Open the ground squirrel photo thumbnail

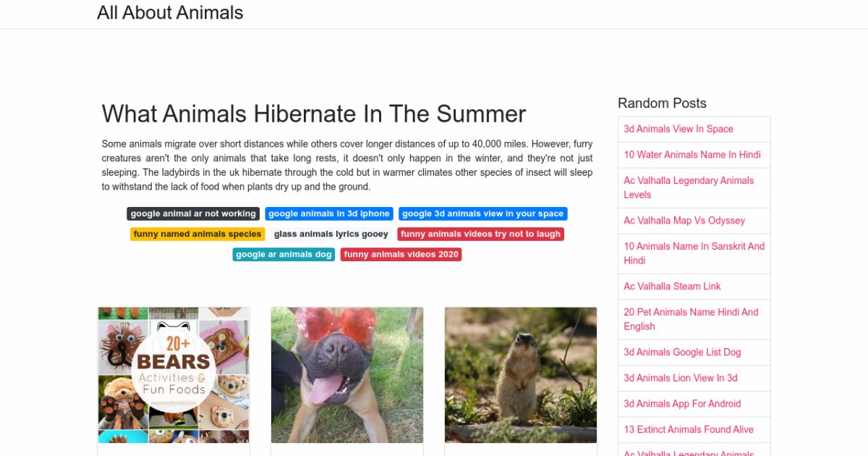click(x=521, y=375)
